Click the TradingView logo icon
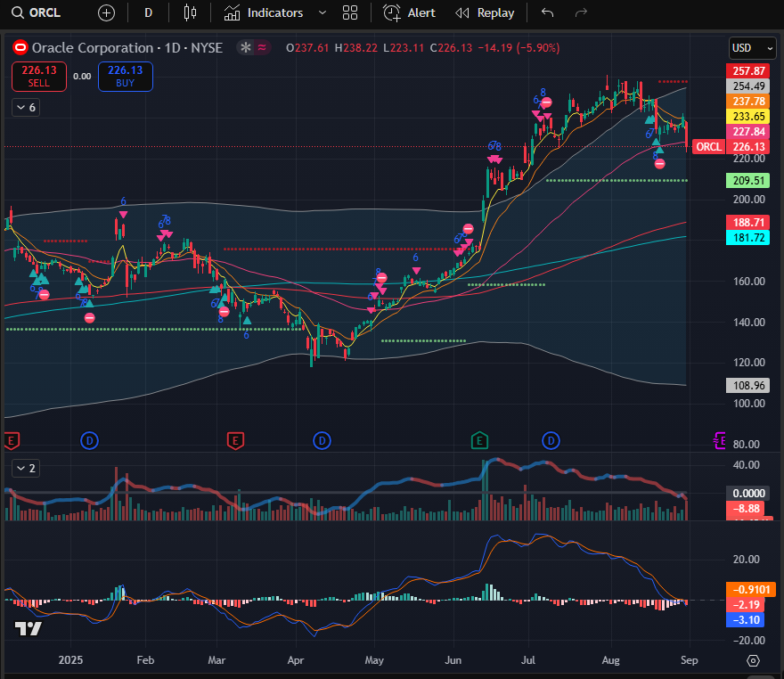The height and width of the screenshot is (679, 784). click(x=29, y=629)
